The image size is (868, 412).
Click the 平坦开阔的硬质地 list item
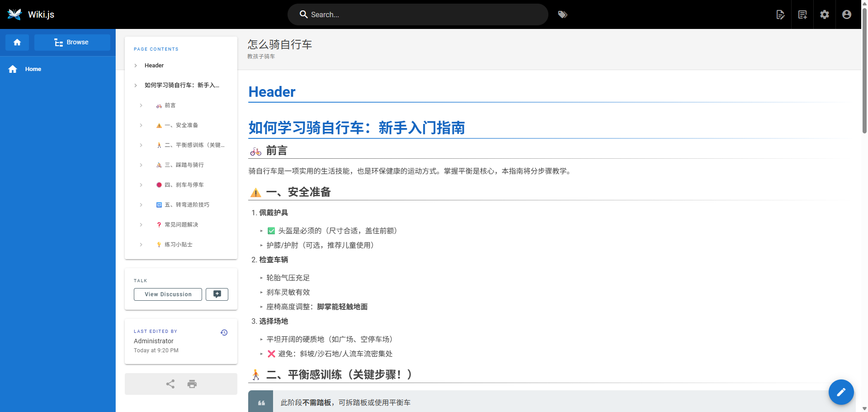coord(330,340)
